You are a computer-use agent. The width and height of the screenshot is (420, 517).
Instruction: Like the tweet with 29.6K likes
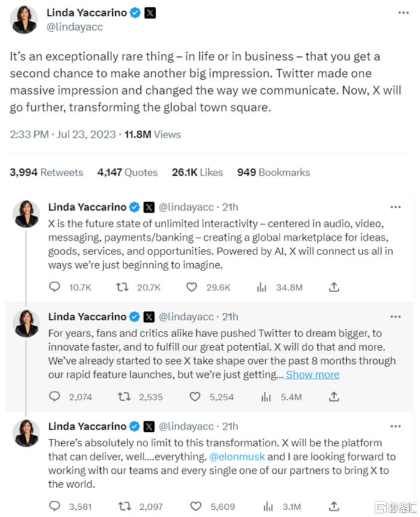(192, 287)
